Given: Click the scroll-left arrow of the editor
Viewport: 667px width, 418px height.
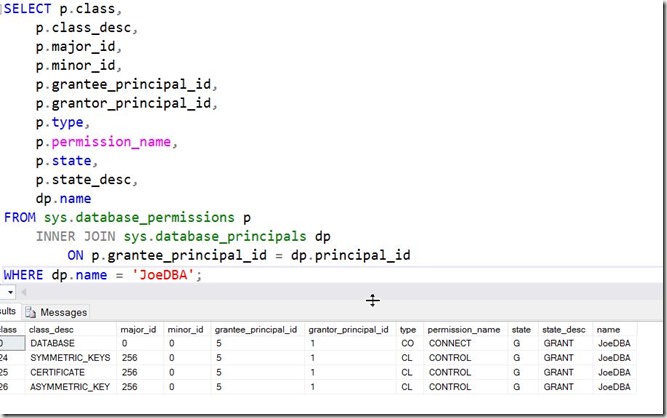Looking at the screenshot, I should tap(24, 292).
